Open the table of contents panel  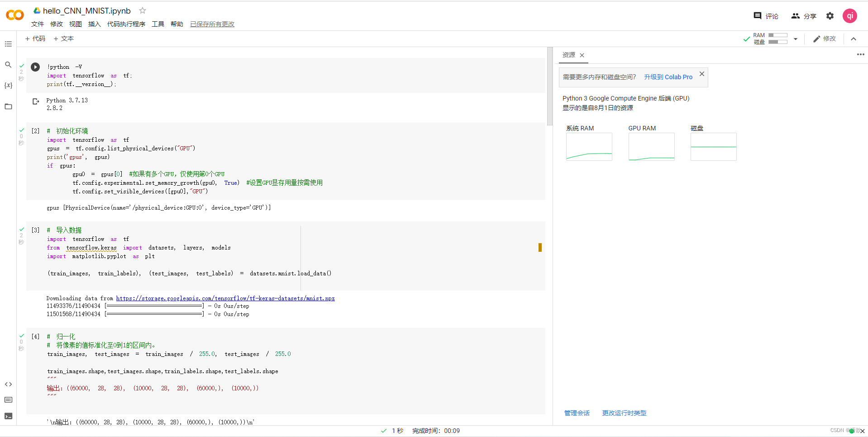click(8, 44)
